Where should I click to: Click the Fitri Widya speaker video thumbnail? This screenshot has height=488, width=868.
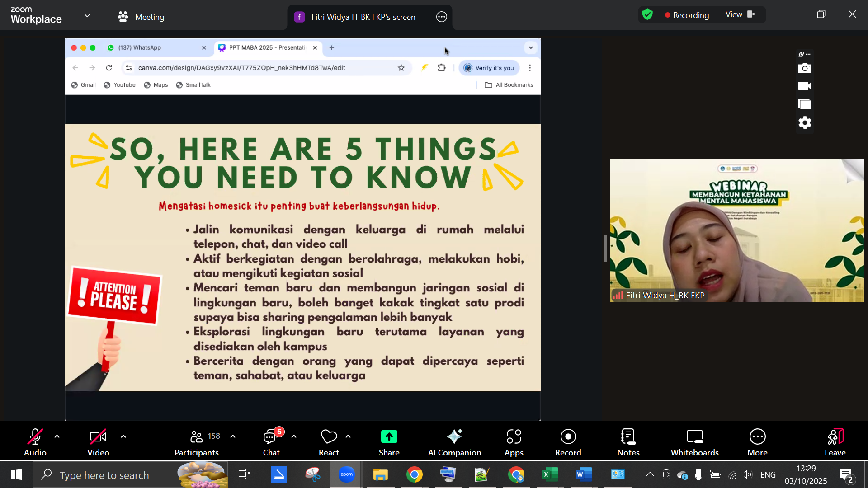tap(736, 230)
